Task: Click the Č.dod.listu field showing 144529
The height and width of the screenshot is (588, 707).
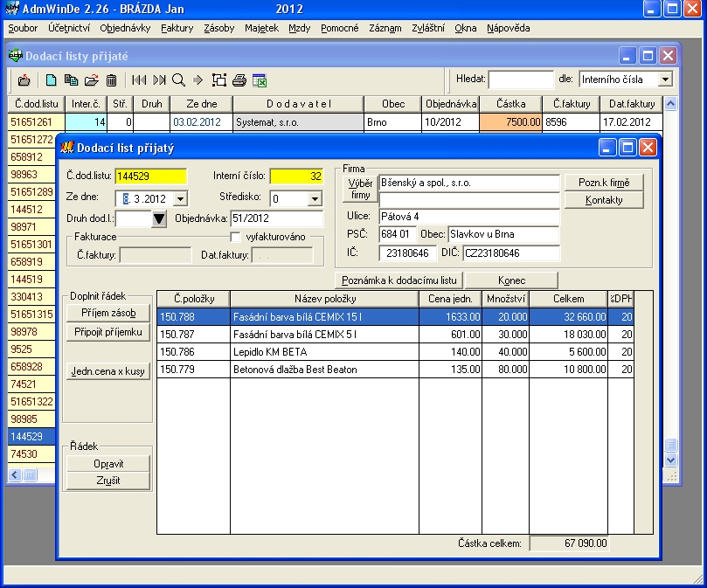Action: (x=150, y=176)
